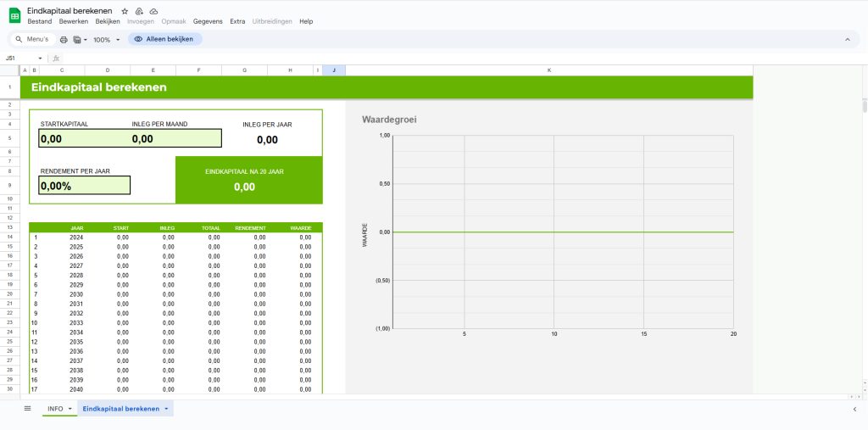
Task: Collapse the side panel arrow at bottom right
Action: pyautogui.click(x=854, y=409)
